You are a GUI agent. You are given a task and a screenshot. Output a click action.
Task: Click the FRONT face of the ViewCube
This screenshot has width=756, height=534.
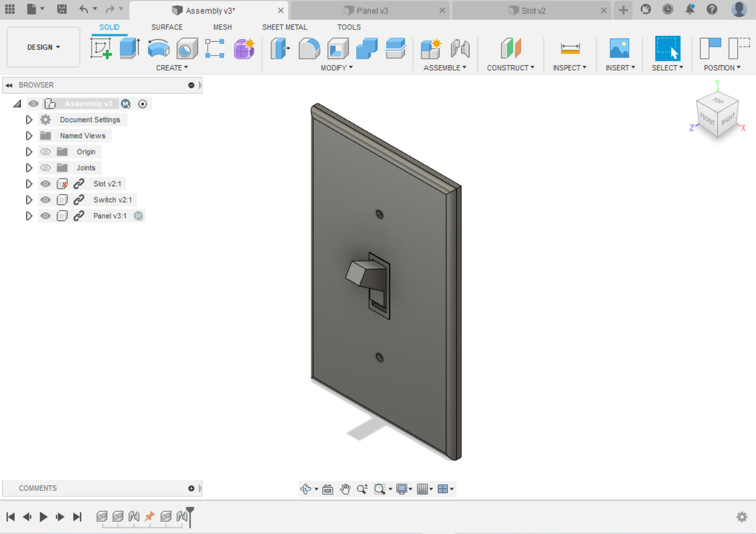(x=707, y=119)
